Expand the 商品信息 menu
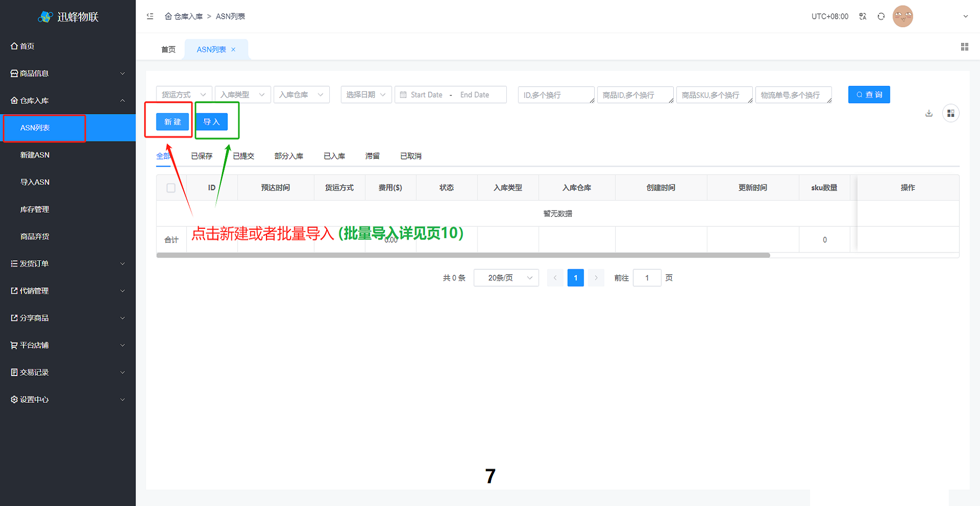Screen dimensions: 980x506 click(x=68, y=73)
